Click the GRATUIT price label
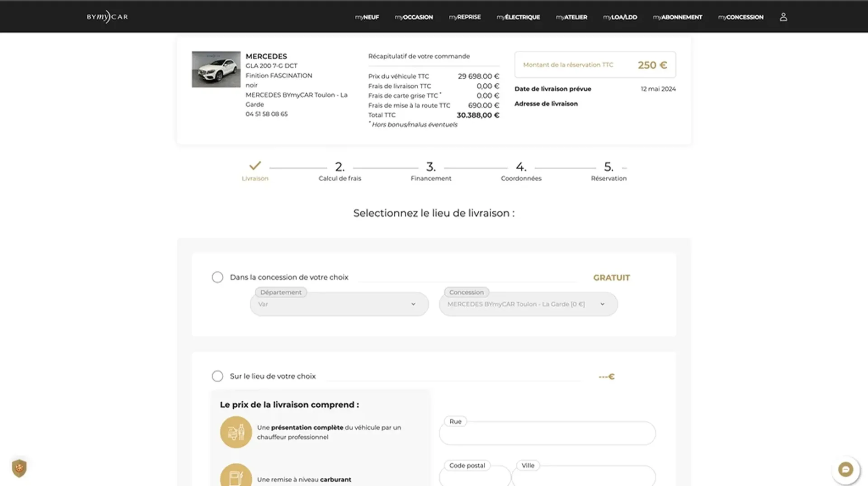Image resolution: width=868 pixels, height=486 pixels. 611,278
